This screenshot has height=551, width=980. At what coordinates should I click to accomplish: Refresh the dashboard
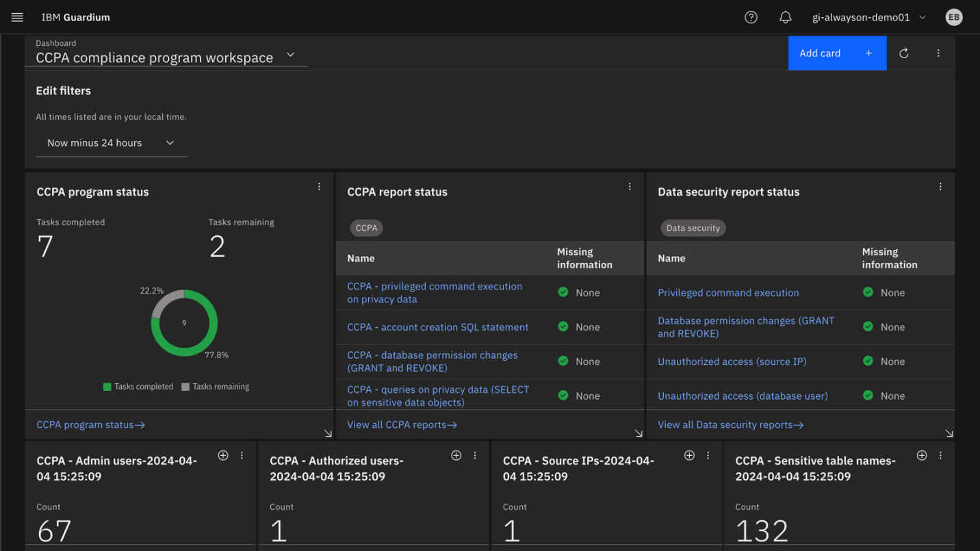coord(903,53)
